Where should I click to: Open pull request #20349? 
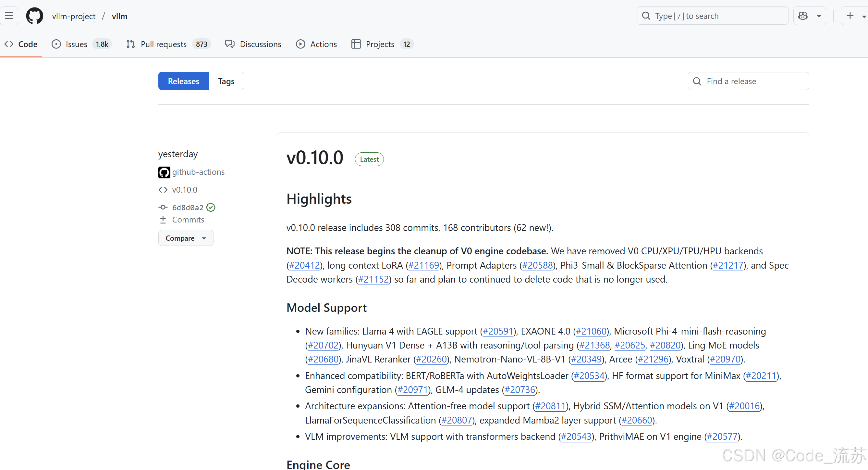click(587, 360)
